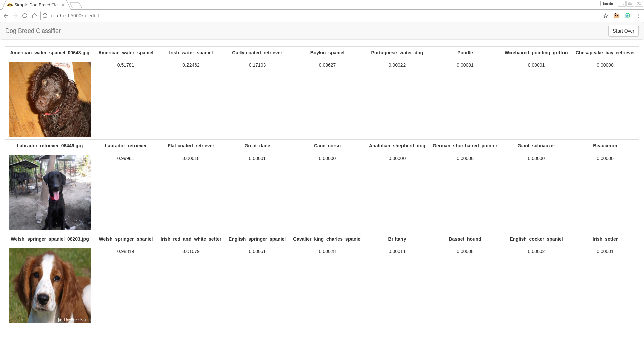
Task: Click the black Labrador retriever photo
Action: click(50, 192)
